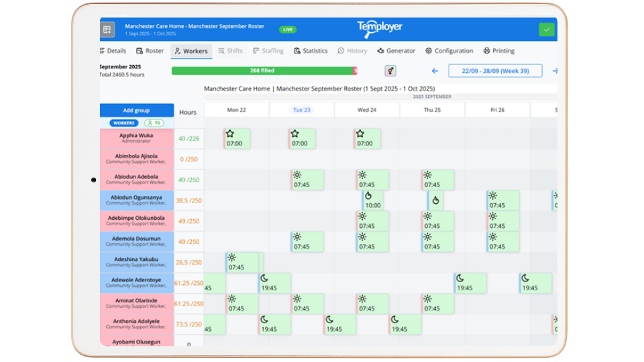Click the gender filter icon button
Image resolution: width=644 pixels, height=362 pixels.
pyautogui.click(x=390, y=70)
